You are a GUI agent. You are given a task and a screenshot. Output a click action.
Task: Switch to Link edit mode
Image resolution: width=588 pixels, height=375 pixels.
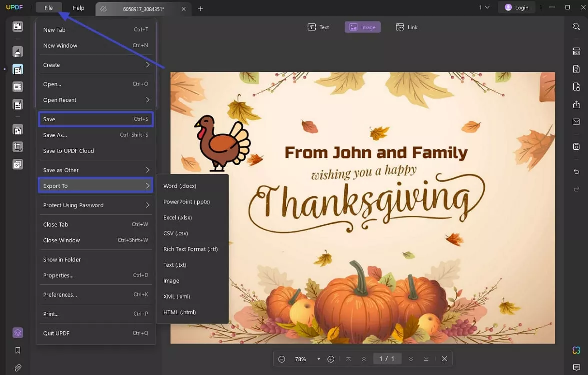(406, 27)
